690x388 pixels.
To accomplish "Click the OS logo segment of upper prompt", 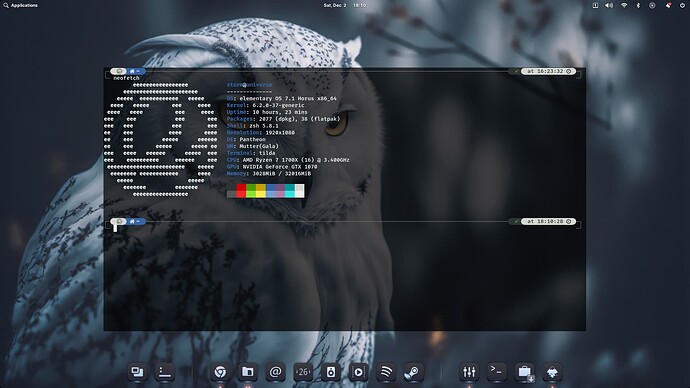I will point(118,71).
